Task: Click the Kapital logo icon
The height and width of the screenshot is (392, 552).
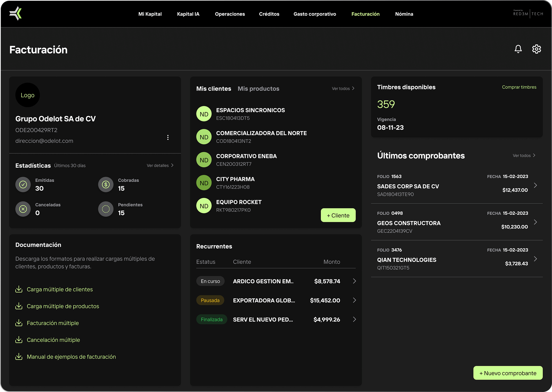Action: [16, 14]
